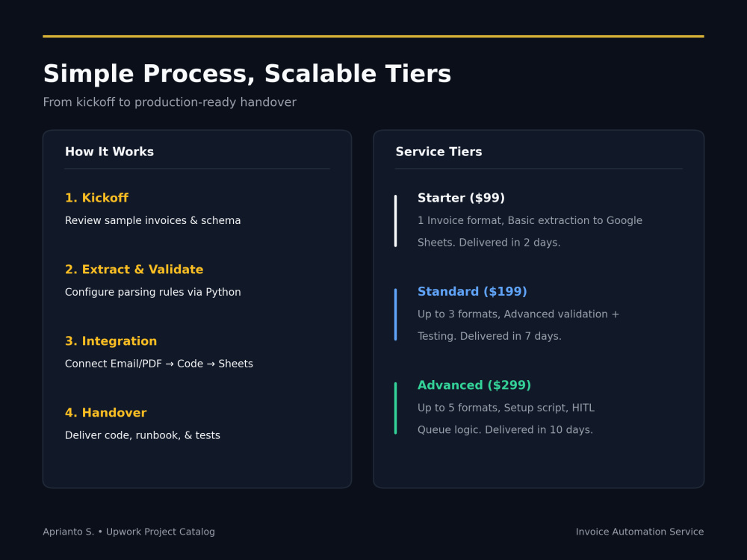Select the Starter ($99) tier title
747x560 pixels.
(x=461, y=198)
